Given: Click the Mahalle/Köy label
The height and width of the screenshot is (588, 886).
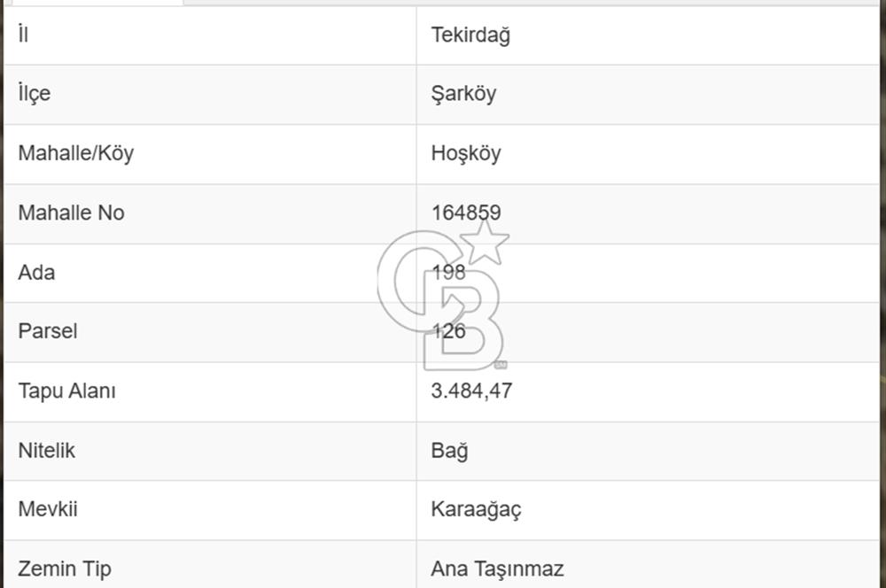Looking at the screenshot, I should (76, 153).
